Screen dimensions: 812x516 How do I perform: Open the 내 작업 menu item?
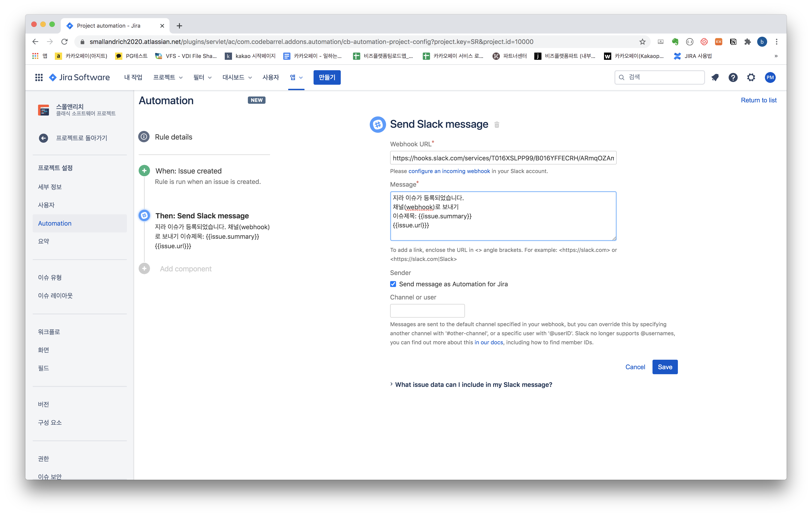click(133, 77)
